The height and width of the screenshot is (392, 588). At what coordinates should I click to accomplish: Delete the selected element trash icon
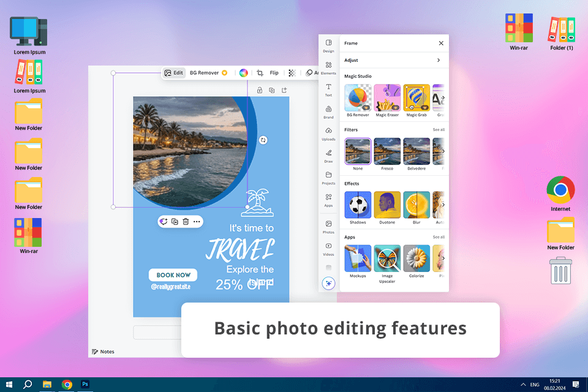click(186, 222)
